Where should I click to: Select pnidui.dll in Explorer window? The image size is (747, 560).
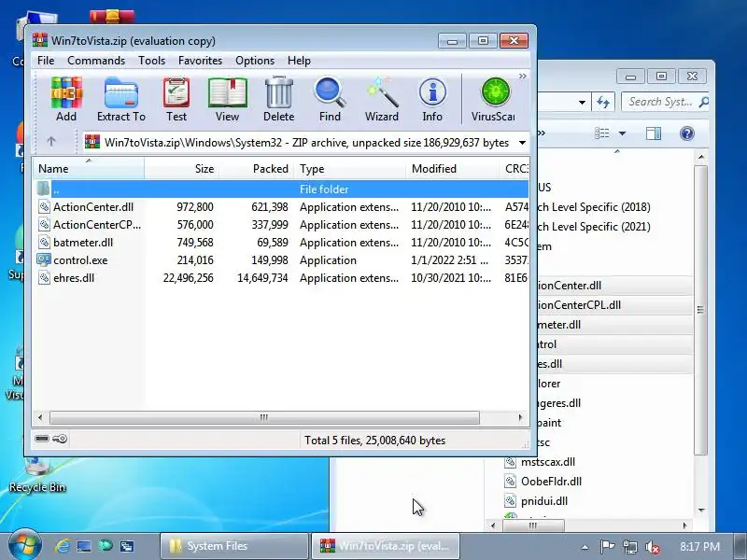(544, 501)
